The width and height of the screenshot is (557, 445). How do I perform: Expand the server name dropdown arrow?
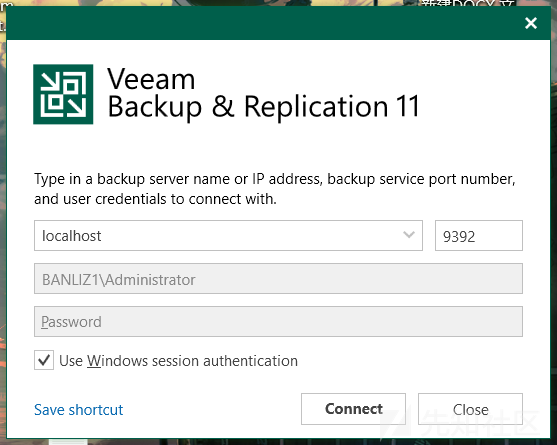(x=409, y=235)
